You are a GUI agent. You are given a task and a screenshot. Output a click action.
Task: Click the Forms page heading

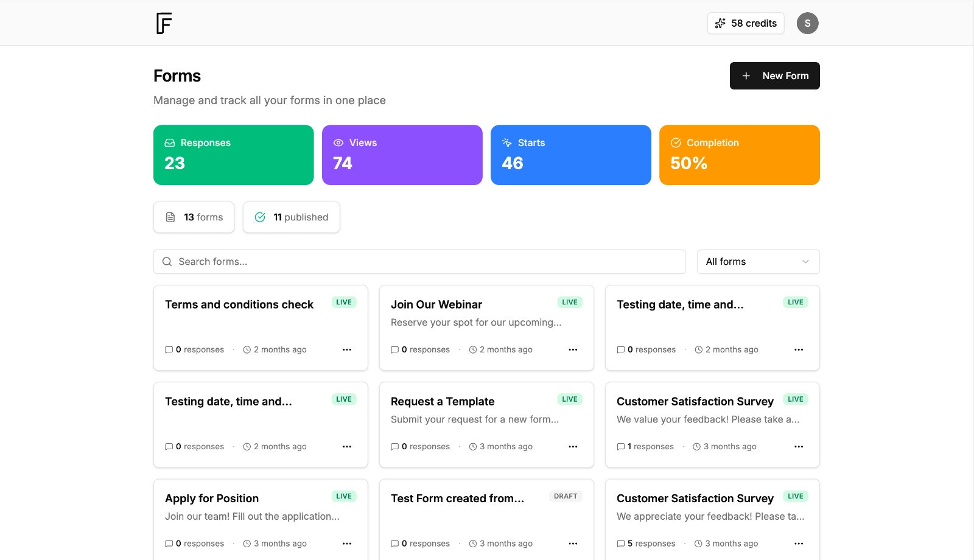[177, 75]
